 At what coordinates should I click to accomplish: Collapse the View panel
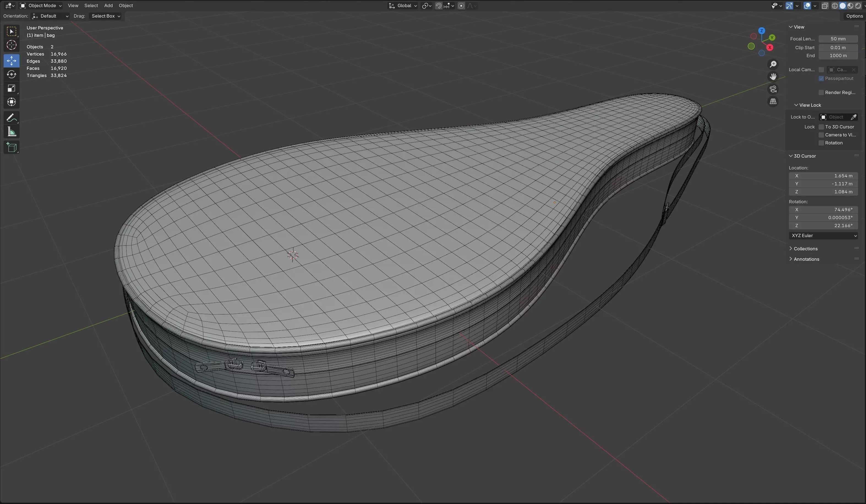pos(797,27)
